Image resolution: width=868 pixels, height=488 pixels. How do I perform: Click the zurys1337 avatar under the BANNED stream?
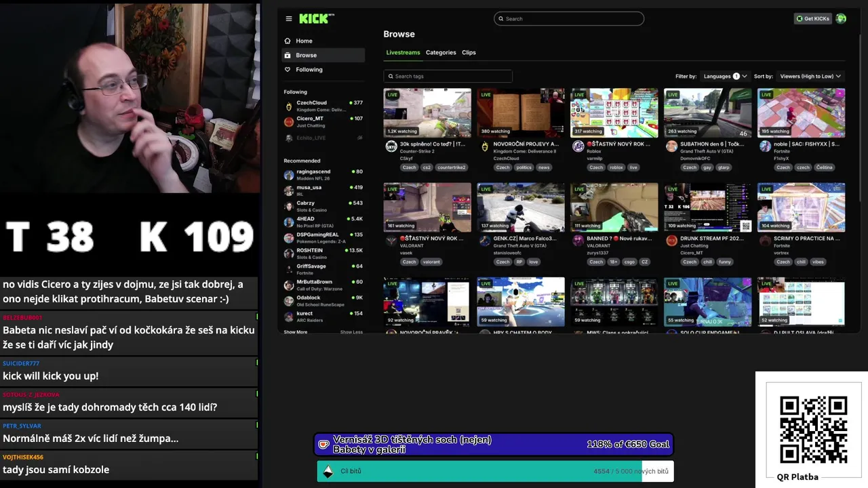578,241
